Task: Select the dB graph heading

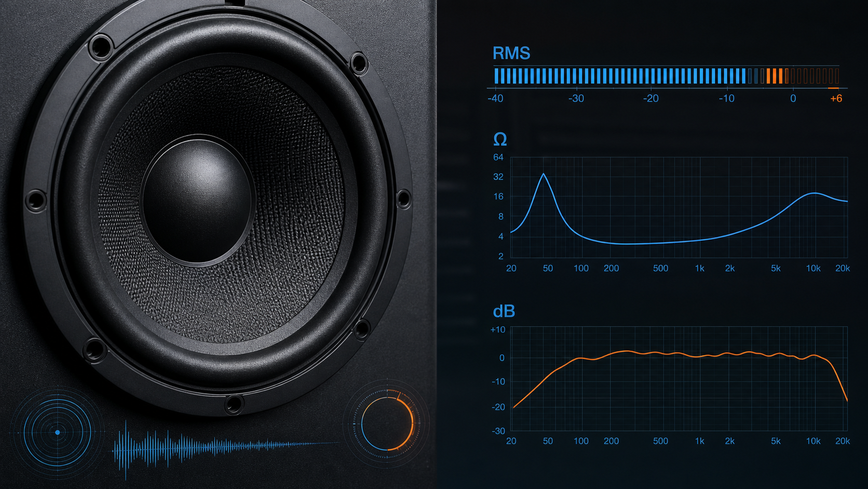Action: [x=504, y=311]
